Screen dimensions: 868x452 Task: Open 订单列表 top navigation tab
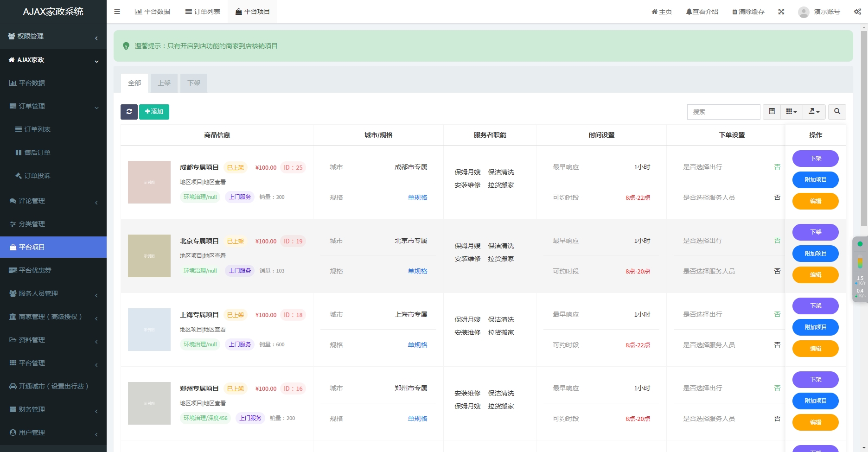[x=203, y=12]
